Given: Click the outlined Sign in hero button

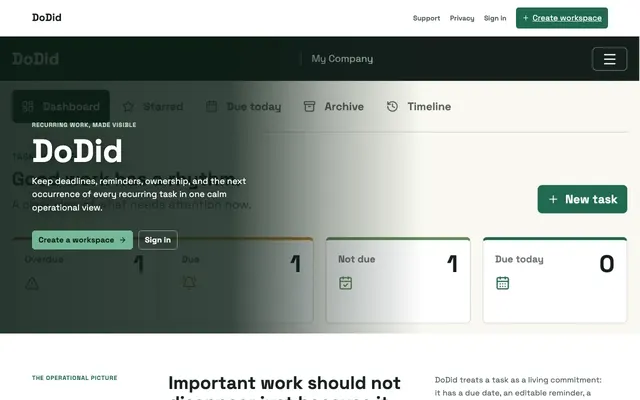Looking at the screenshot, I should 158,240.
